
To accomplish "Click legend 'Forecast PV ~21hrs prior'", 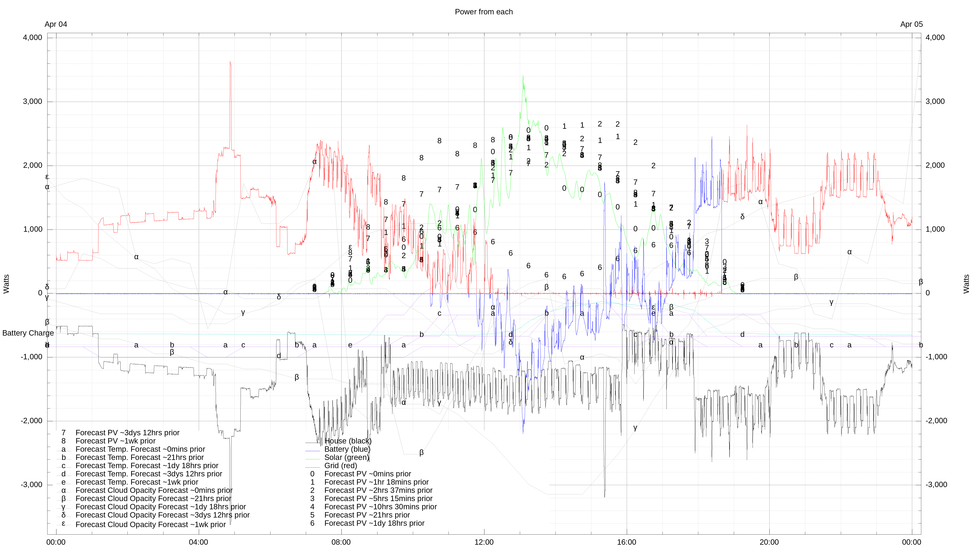I will point(367,515).
